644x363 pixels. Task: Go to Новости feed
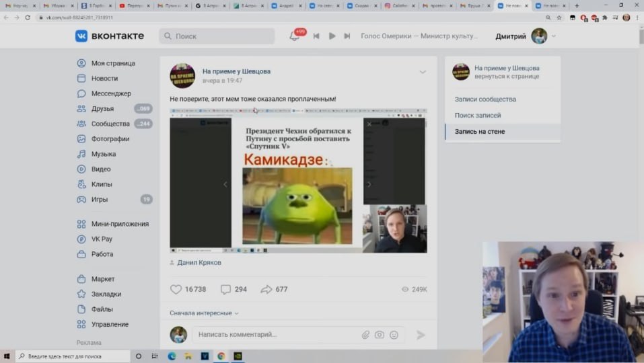(x=104, y=79)
